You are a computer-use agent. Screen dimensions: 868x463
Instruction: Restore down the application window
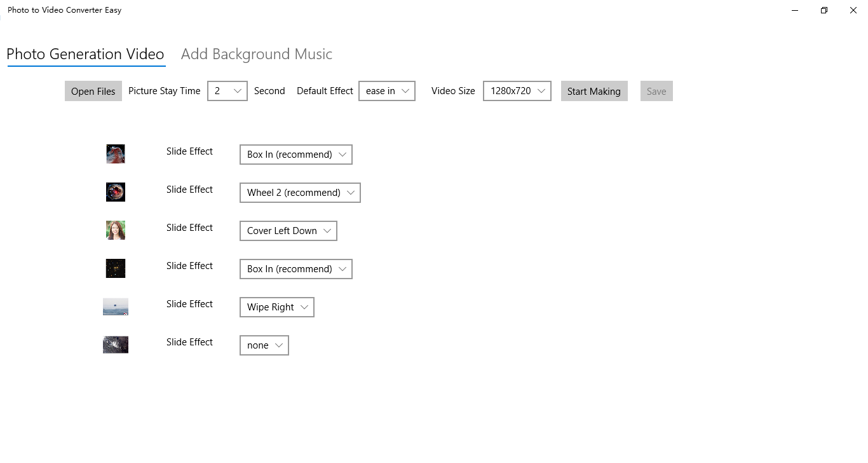[824, 10]
